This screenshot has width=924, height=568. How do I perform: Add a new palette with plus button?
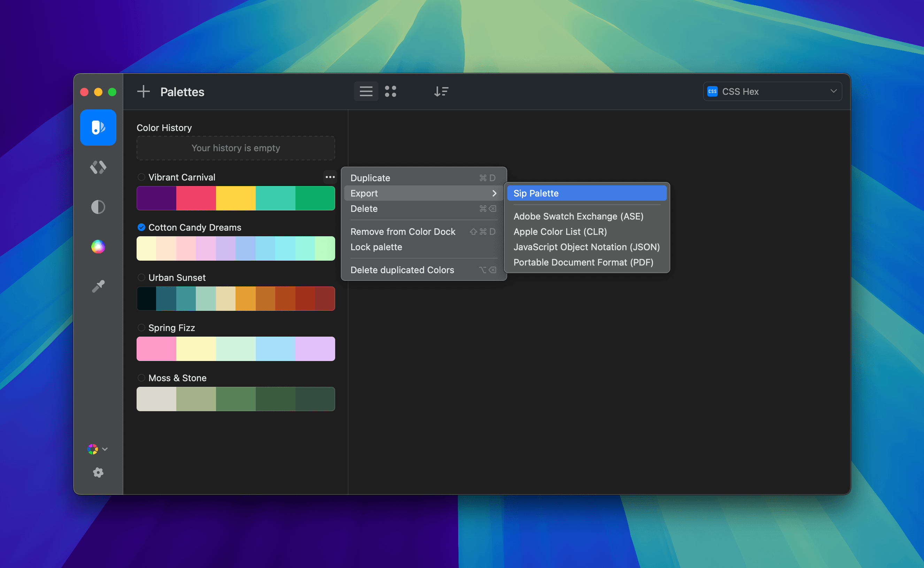click(x=143, y=91)
